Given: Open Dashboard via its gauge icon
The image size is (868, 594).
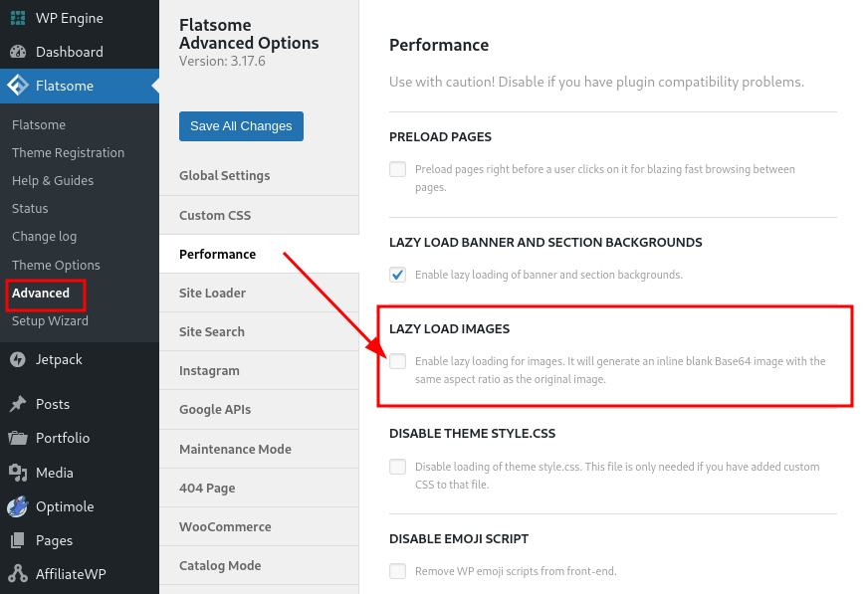Looking at the screenshot, I should pyautogui.click(x=18, y=52).
